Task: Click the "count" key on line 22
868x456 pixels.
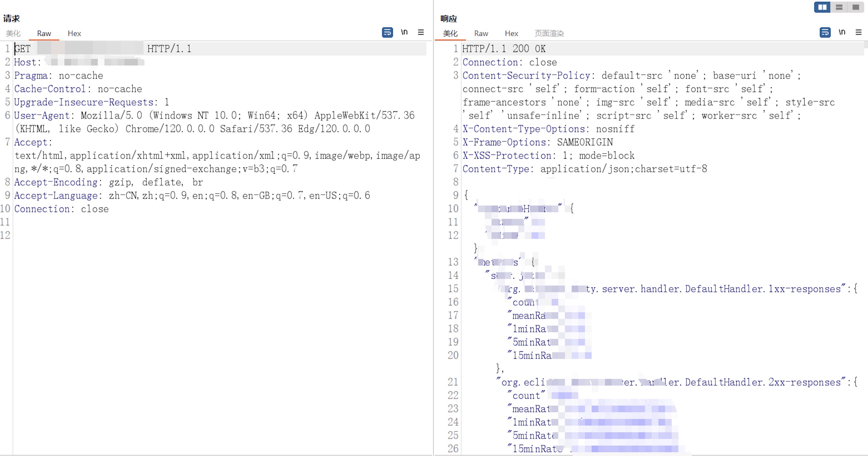Action: 526,396
